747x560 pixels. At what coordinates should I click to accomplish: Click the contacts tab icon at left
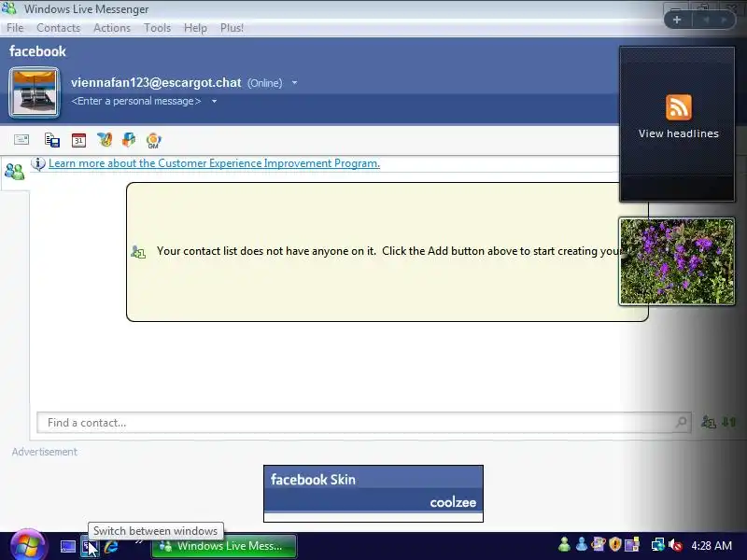click(14, 172)
